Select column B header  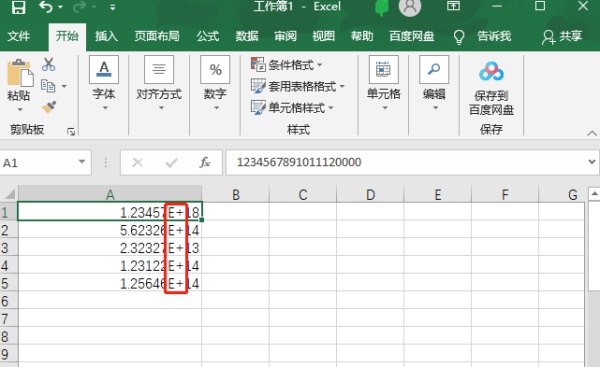pyautogui.click(x=236, y=194)
